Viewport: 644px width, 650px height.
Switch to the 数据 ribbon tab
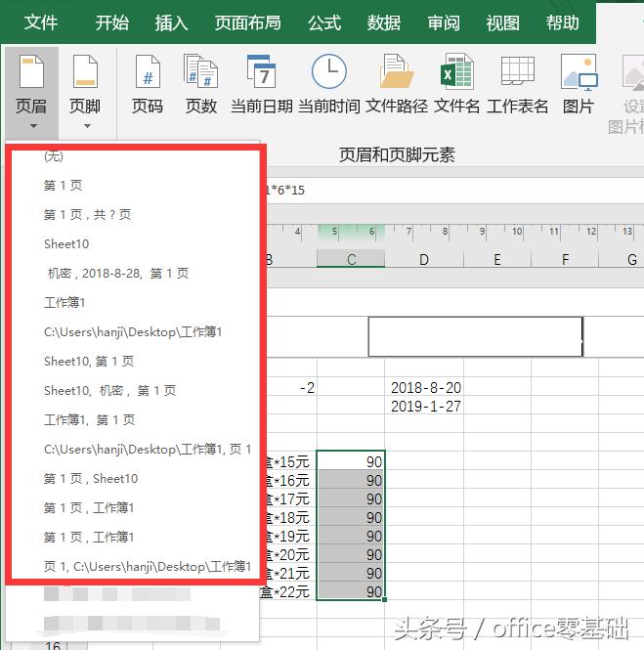pos(384,22)
